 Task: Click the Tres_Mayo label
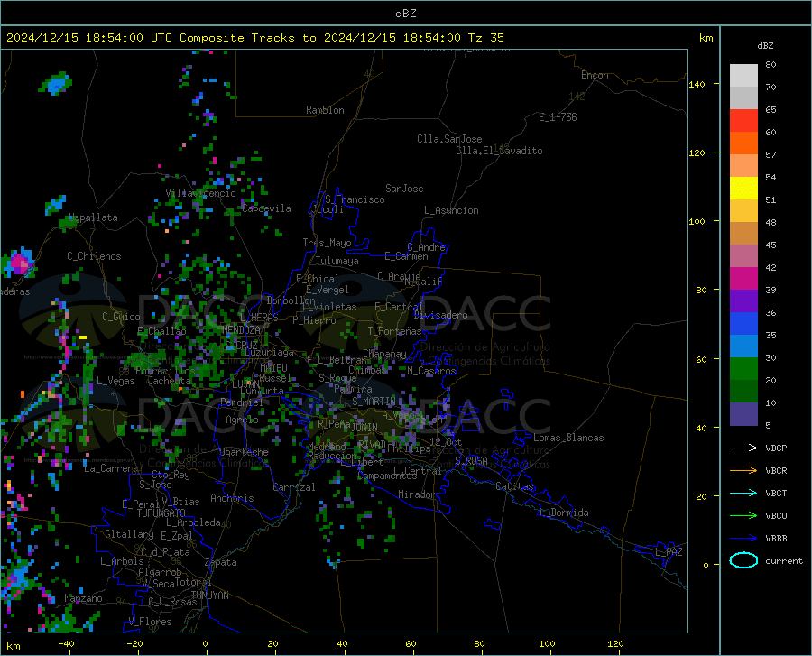click(x=327, y=243)
